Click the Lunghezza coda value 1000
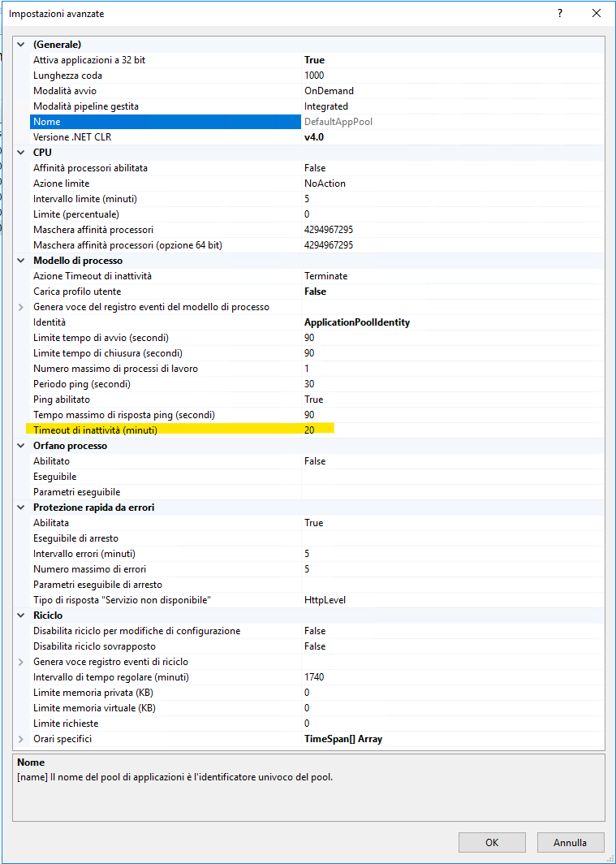This screenshot has width=616, height=864. [314, 76]
